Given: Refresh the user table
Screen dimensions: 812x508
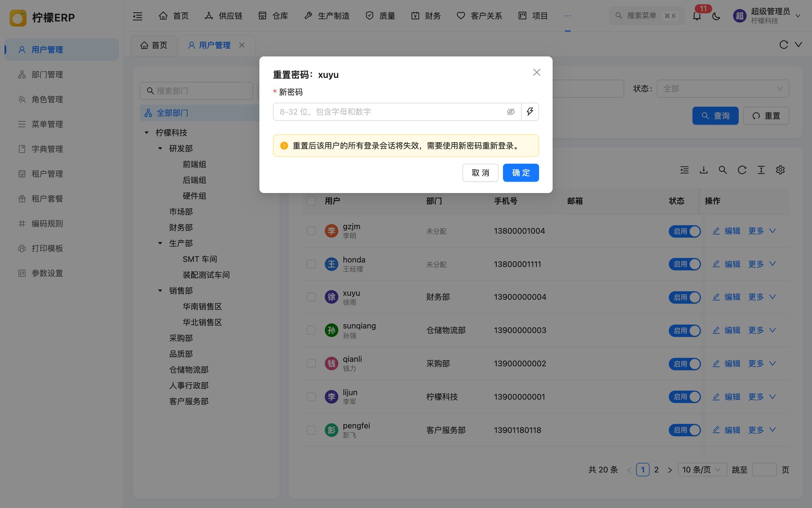Looking at the screenshot, I should click(x=742, y=170).
